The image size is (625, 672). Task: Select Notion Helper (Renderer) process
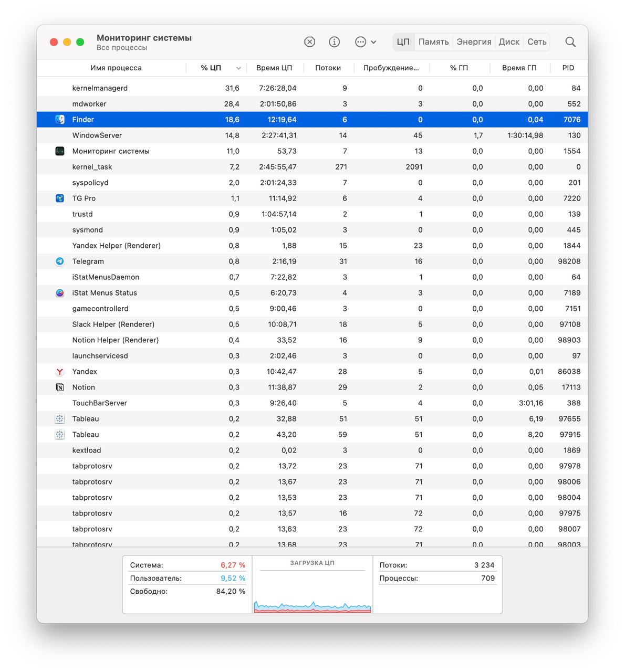click(x=312, y=340)
